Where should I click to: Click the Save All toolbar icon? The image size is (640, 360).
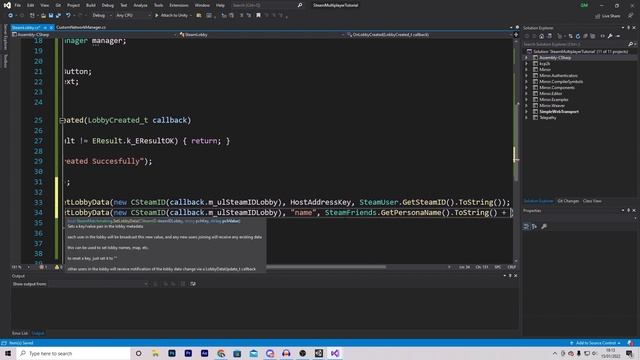pyautogui.click(x=58, y=16)
